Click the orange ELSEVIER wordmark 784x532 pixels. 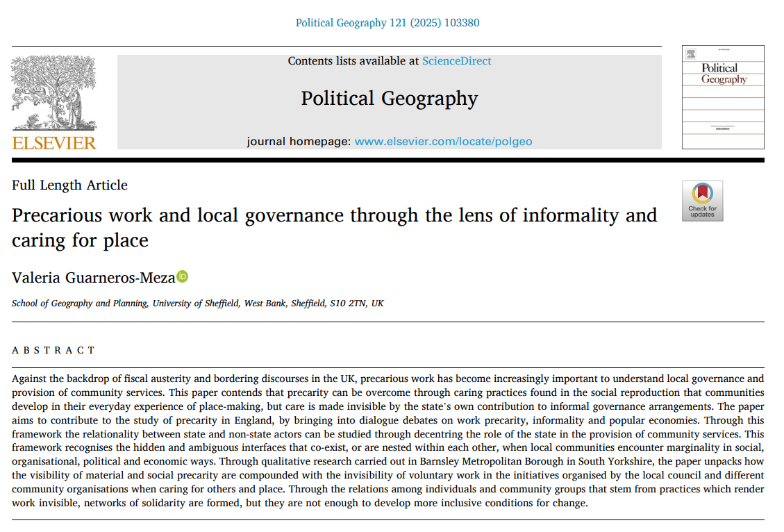[54, 143]
